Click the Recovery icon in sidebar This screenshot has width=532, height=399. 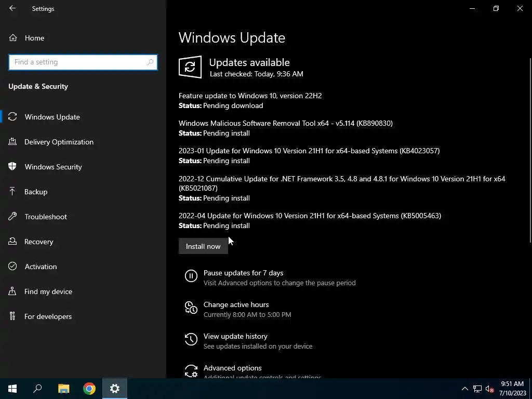12,241
